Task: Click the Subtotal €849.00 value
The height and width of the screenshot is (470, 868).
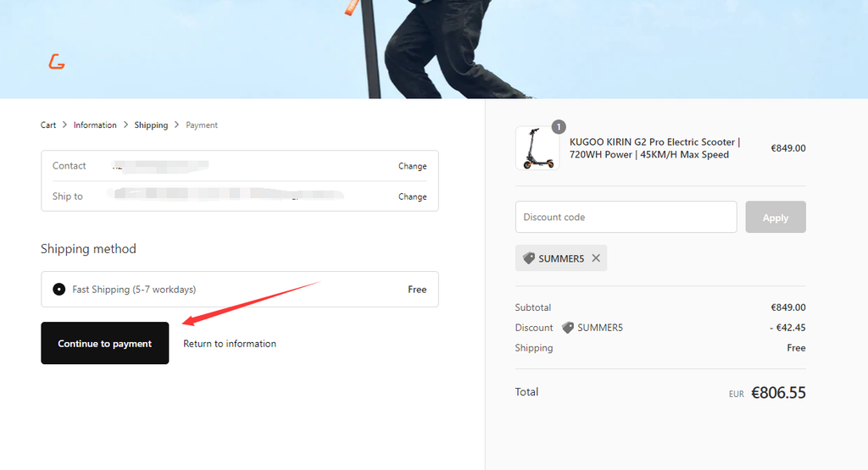Action: point(788,307)
